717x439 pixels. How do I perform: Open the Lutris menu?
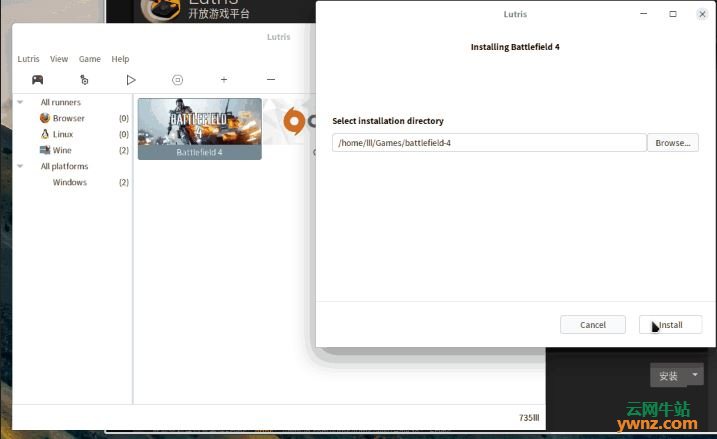(x=28, y=59)
